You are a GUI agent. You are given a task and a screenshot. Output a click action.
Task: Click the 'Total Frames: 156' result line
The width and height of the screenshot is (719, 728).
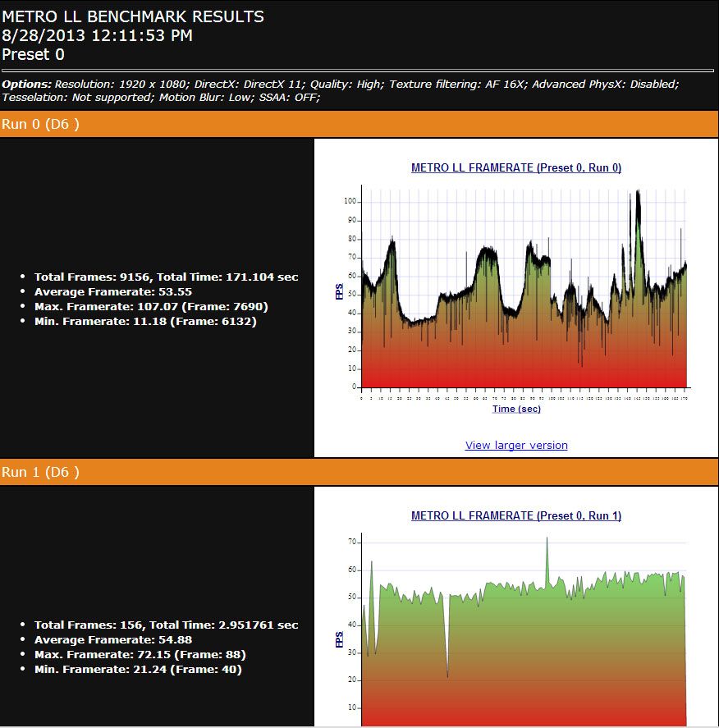point(166,625)
